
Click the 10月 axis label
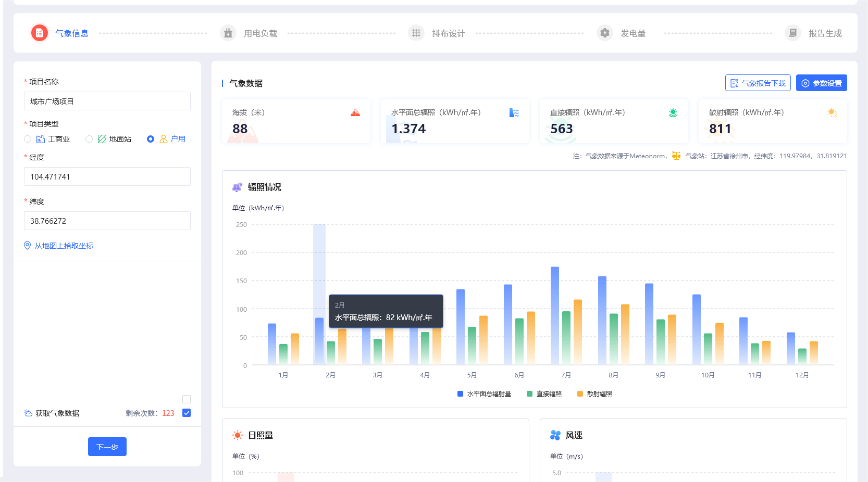708,375
